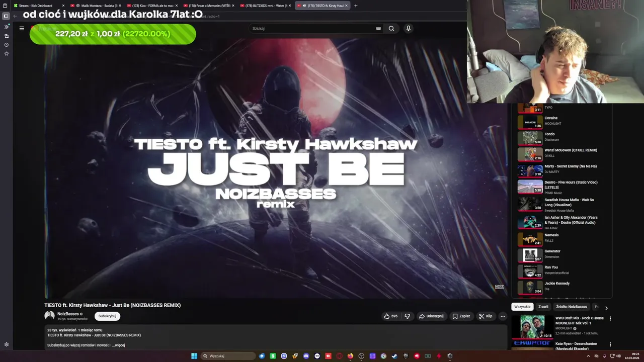Select the Wszystkie filter chip
Viewport: 644px width, 362px height.
tap(522, 307)
